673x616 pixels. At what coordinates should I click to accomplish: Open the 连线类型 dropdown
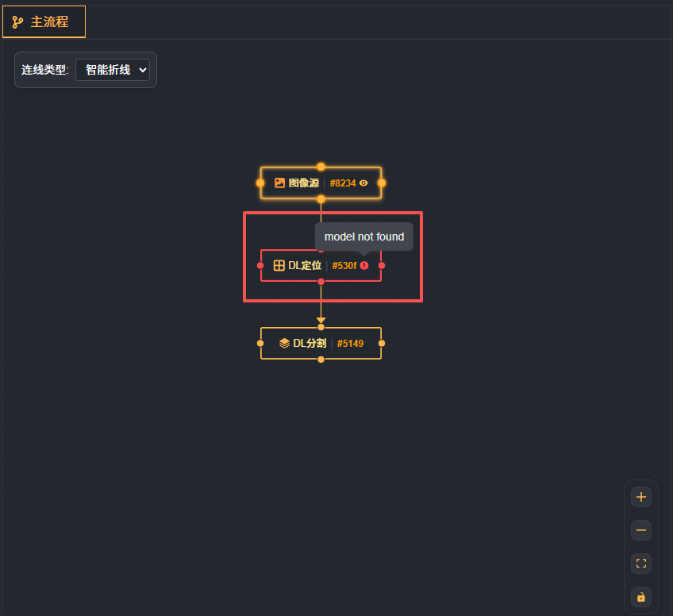tap(113, 70)
